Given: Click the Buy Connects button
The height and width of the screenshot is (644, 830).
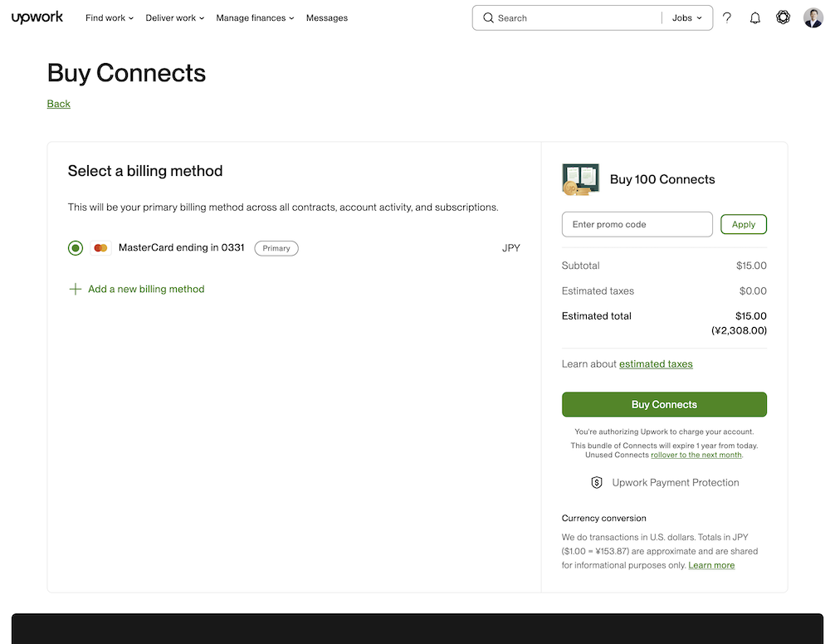Looking at the screenshot, I should click(x=664, y=404).
